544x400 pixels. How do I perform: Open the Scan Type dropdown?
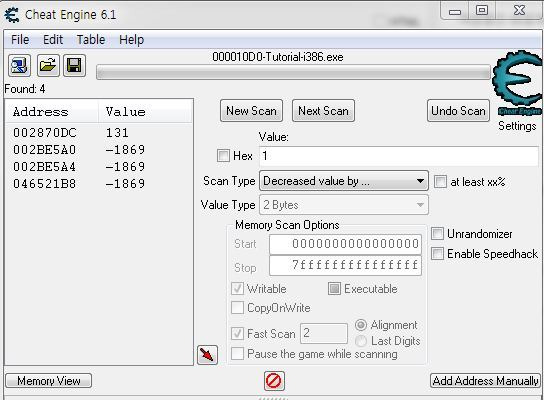(x=344, y=181)
